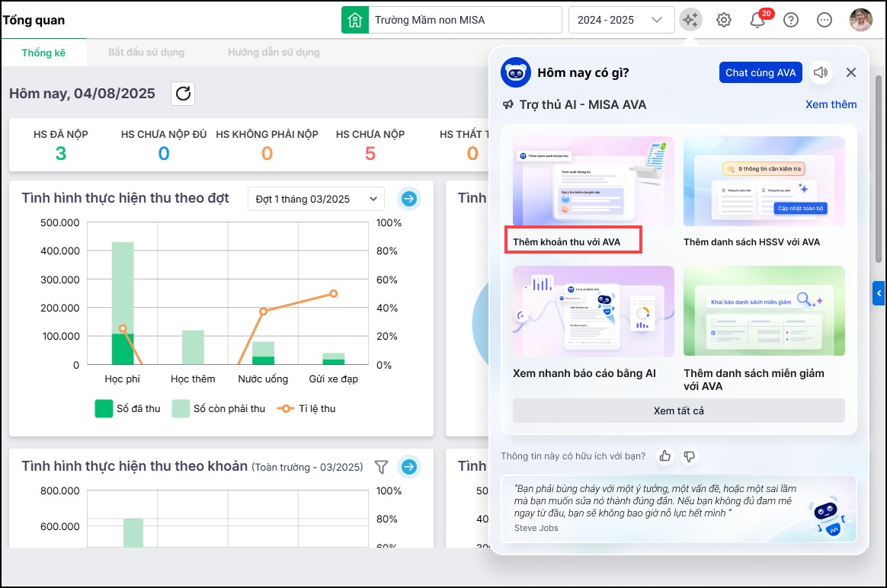Click the Chat cùng AVA button
The image size is (887, 588).
(x=761, y=72)
